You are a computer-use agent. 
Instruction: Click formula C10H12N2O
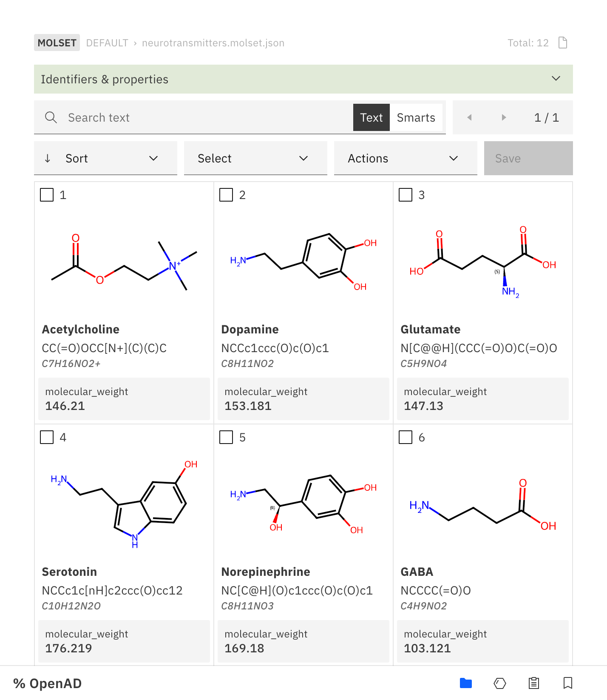click(x=71, y=606)
